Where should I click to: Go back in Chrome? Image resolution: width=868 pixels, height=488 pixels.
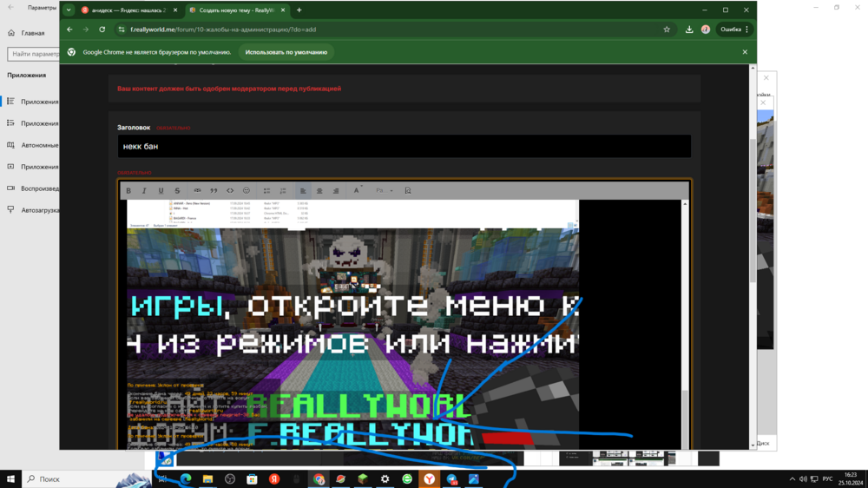pos(69,30)
